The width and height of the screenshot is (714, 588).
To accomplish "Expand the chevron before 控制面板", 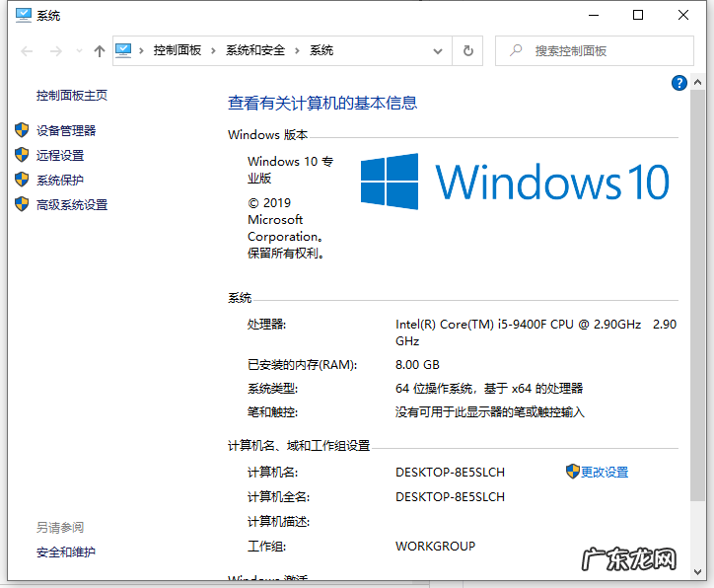I will (x=141, y=50).
